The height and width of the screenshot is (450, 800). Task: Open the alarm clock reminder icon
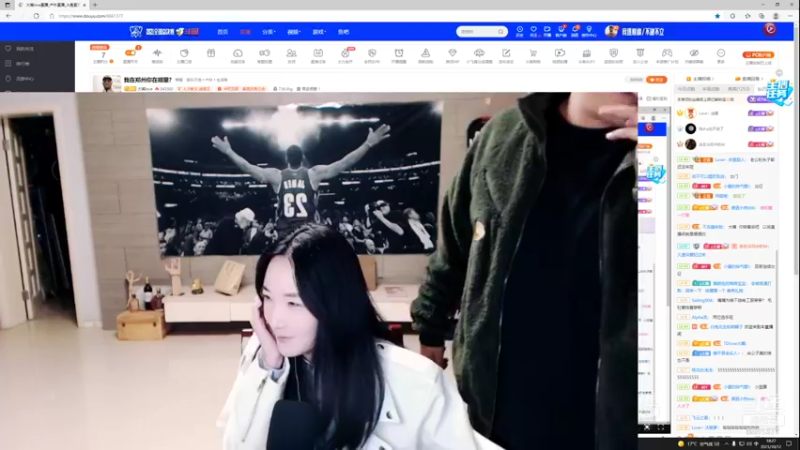coord(399,53)
